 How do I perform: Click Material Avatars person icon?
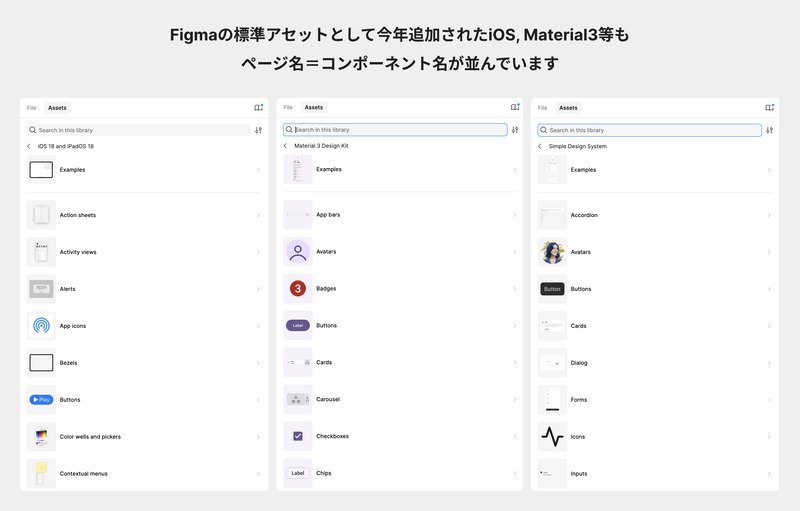[298, 251]
